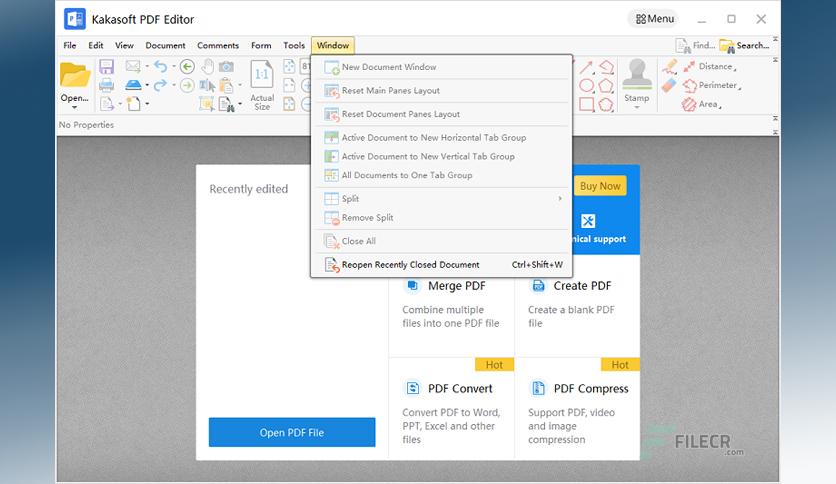
Task: Select the Text selection tool
Action: click(x=207, y=85)
